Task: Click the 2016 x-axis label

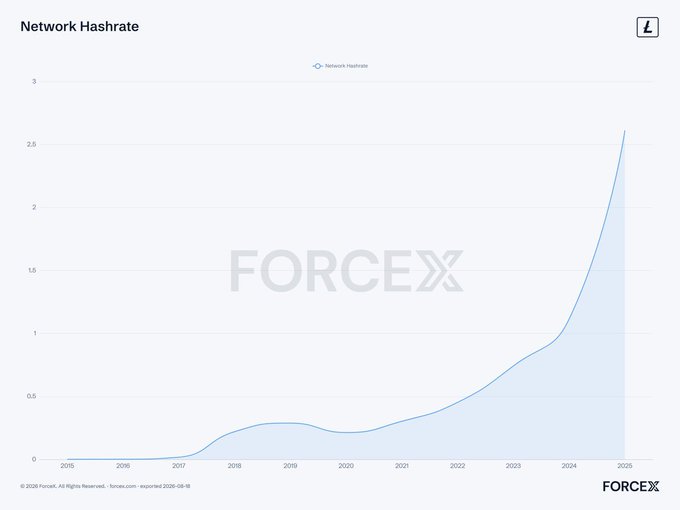Action: coord(123,466)
